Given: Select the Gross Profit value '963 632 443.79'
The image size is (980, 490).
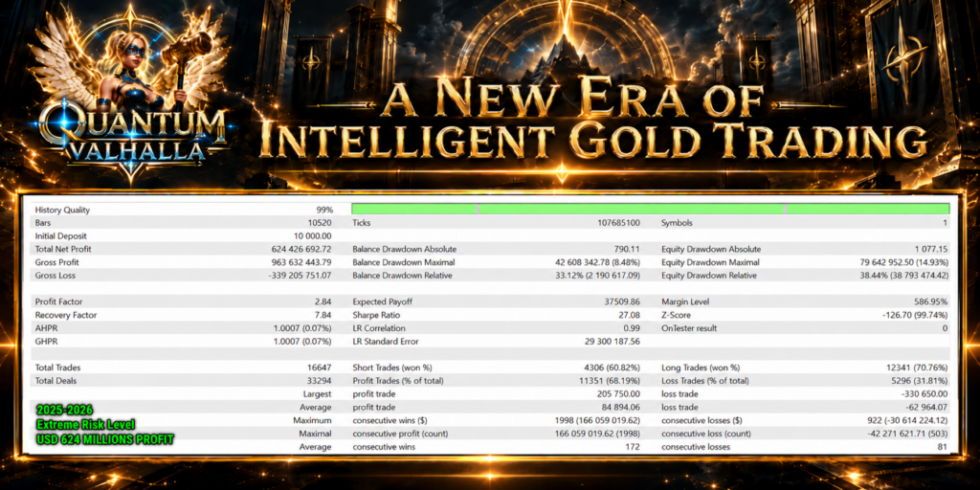Looking at the screenshot, I should point(301,262).
